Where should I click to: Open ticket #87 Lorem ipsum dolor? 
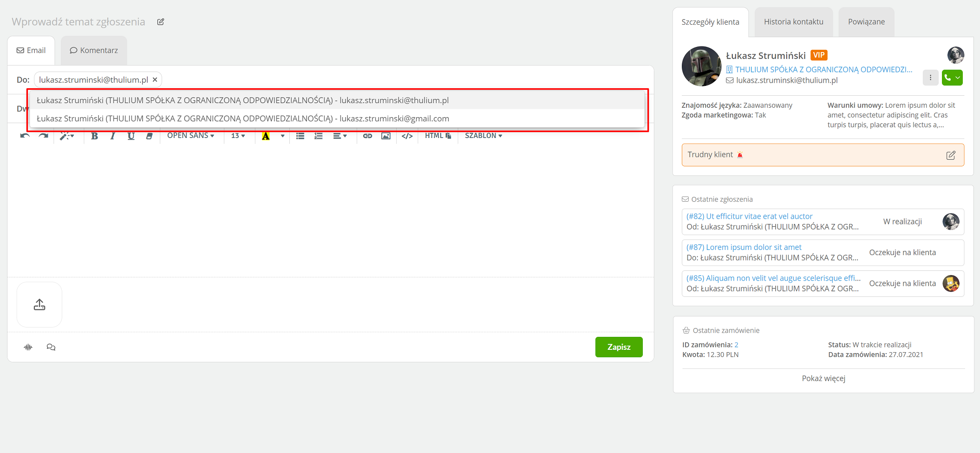click(x=744, y=247)
